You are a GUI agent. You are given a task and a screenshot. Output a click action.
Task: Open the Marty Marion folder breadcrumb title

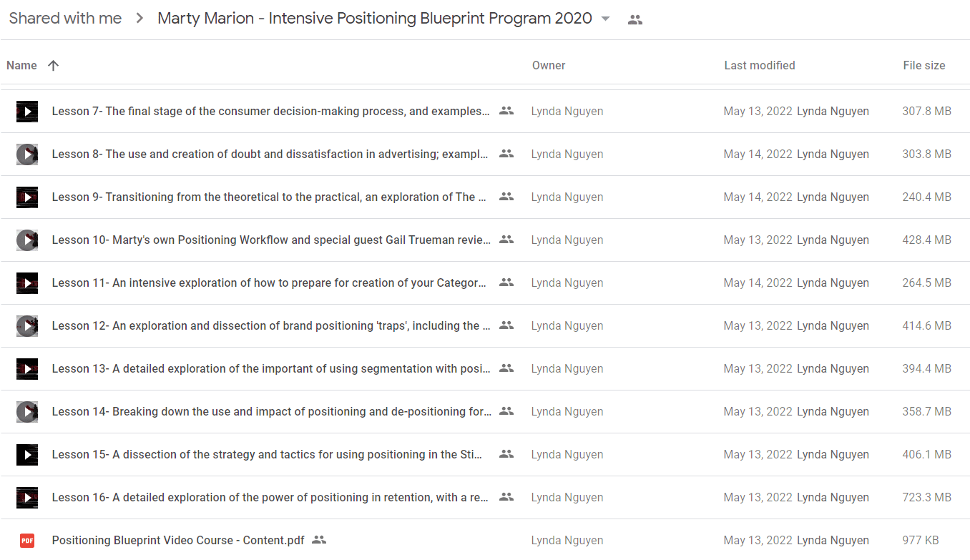click(x=375, y=19)
